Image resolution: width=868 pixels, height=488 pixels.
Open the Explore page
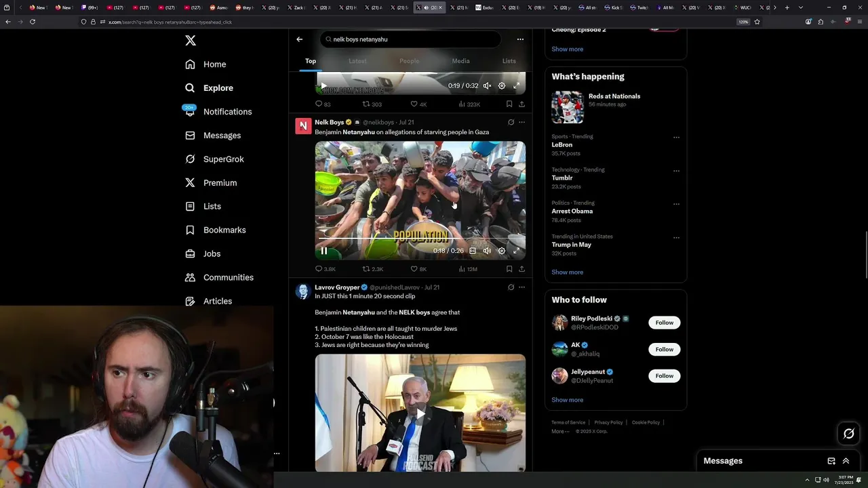[x=209, y=88]
